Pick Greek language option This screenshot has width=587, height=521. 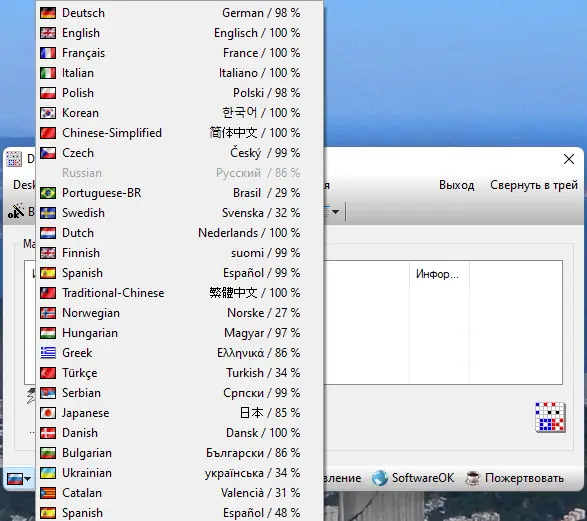pos(179,353)
